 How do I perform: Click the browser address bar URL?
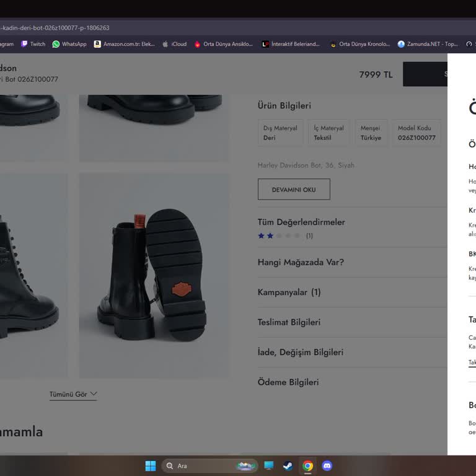pos(56,28)
